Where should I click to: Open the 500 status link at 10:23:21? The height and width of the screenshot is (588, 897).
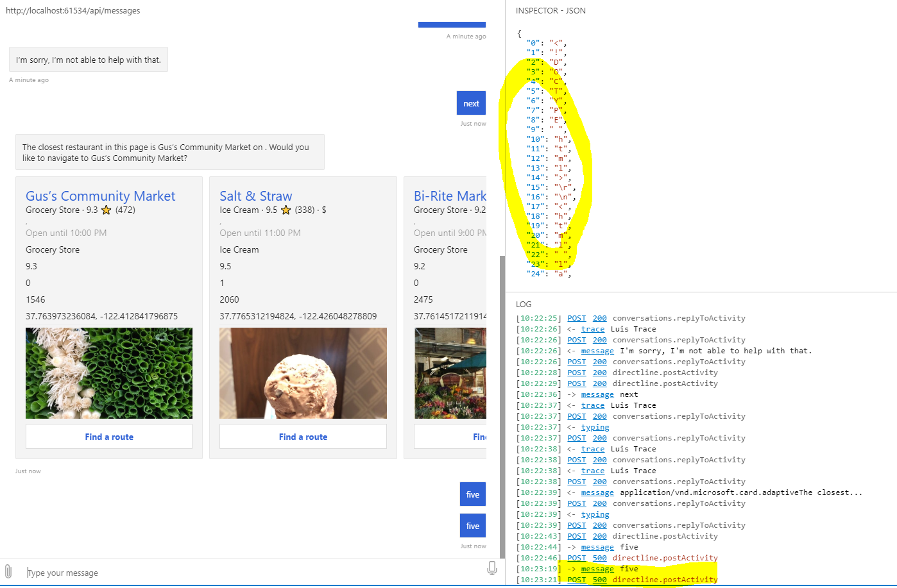(599, 580)
